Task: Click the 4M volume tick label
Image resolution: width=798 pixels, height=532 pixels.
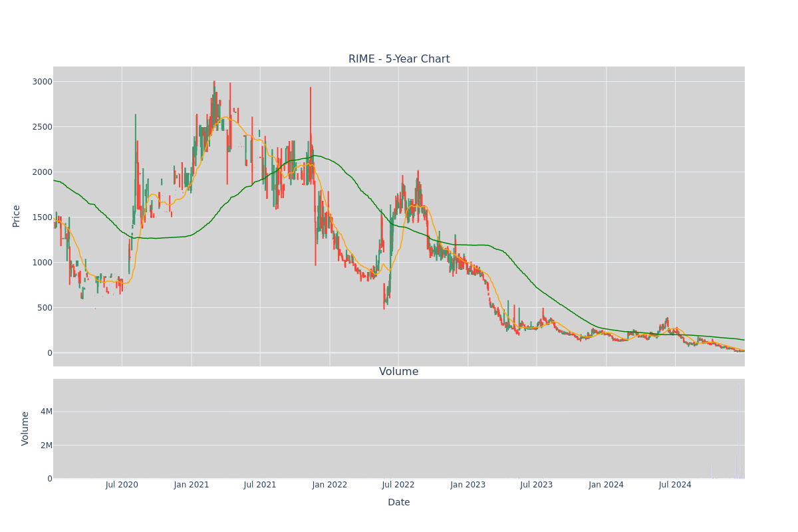Action: [46, 412]
